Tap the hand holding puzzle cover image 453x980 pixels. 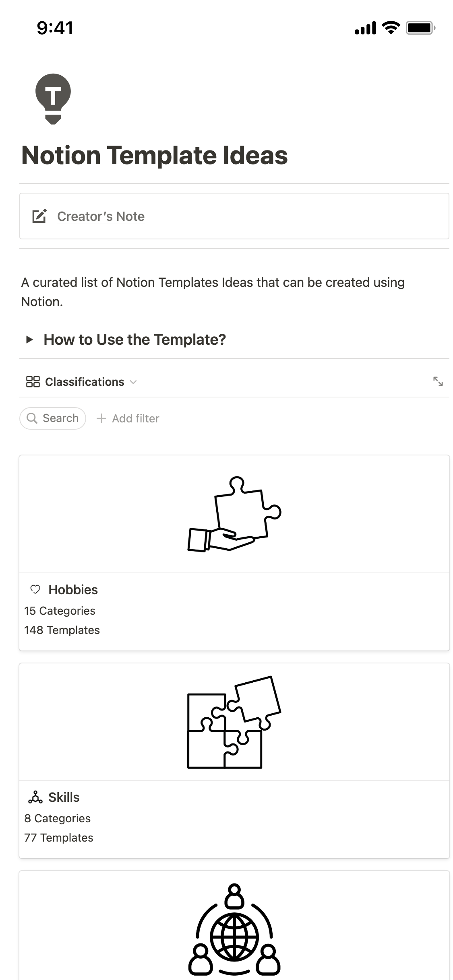point(234,514)
